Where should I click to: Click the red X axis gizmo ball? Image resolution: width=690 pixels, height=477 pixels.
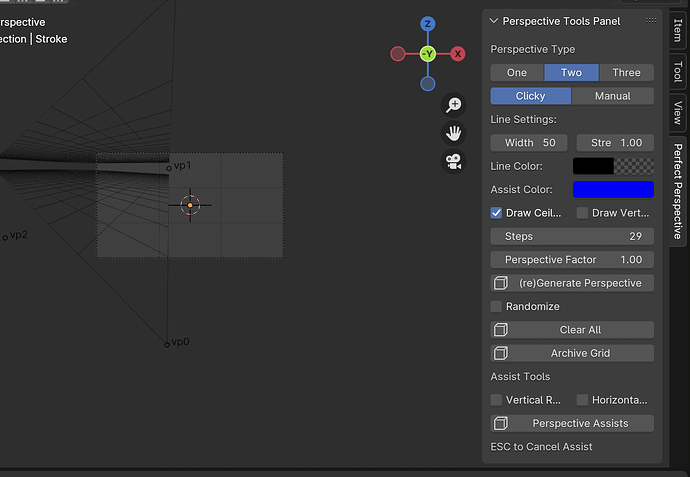pyautogui.click(x=458, y=54)
